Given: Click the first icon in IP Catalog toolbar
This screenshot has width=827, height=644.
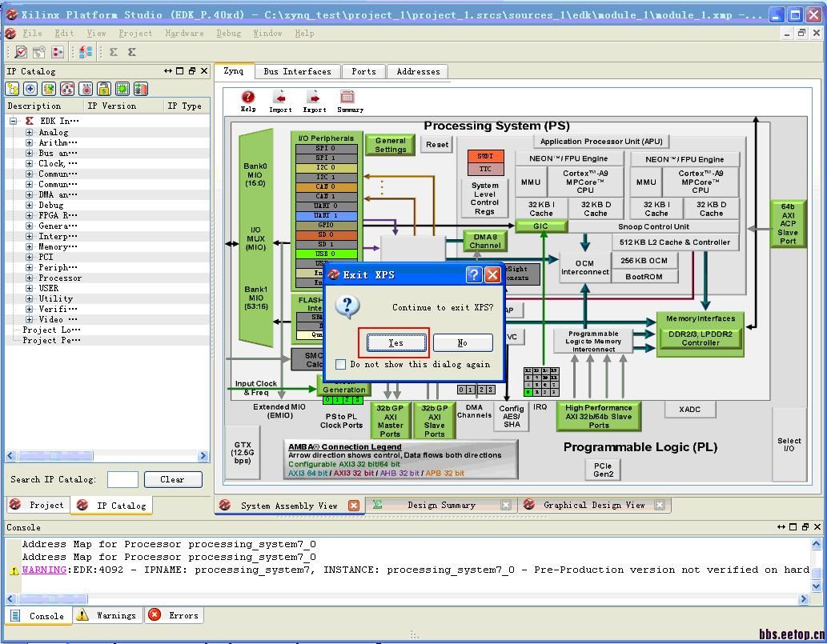Looking at the screenshot, I should click(13, 89).
